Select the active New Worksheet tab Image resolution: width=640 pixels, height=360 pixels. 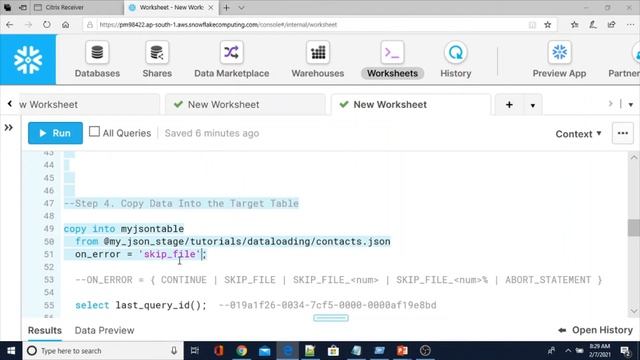(411, 104)
